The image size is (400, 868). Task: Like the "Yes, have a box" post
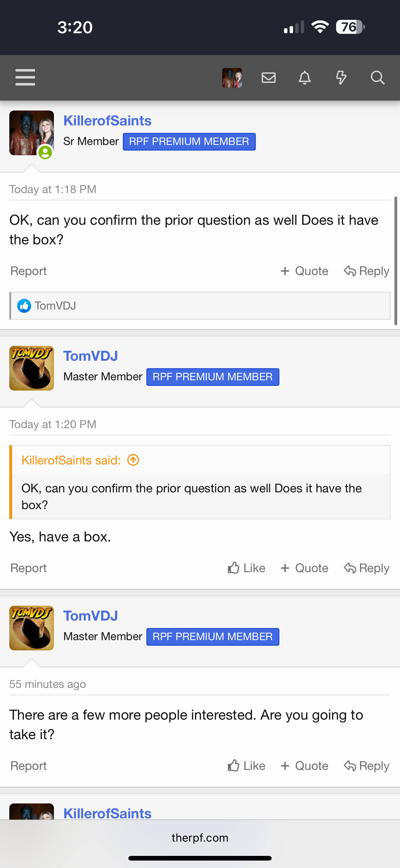pos(247,568)
